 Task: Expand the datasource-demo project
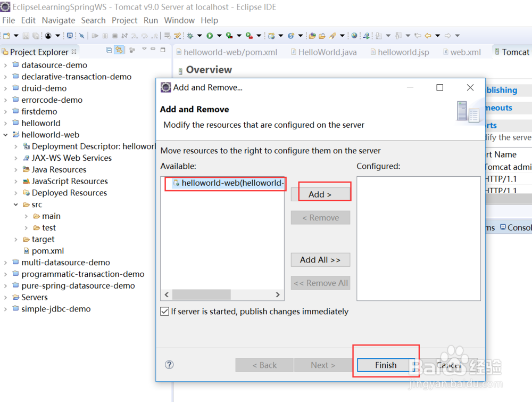5,65
